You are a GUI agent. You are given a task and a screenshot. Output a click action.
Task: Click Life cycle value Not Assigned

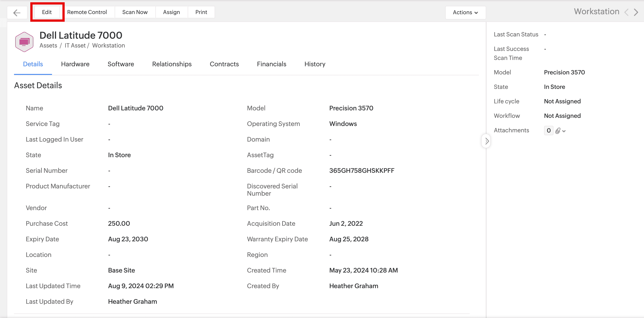[562, 101]
